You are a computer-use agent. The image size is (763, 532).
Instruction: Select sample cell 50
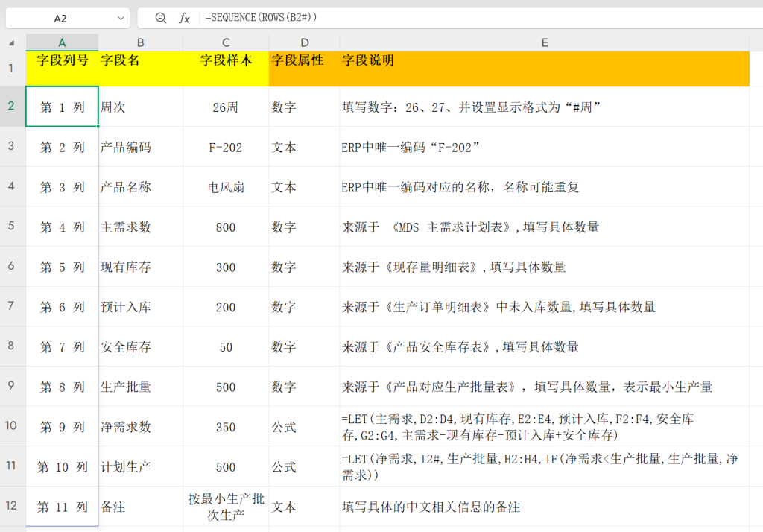coord(226,346)
